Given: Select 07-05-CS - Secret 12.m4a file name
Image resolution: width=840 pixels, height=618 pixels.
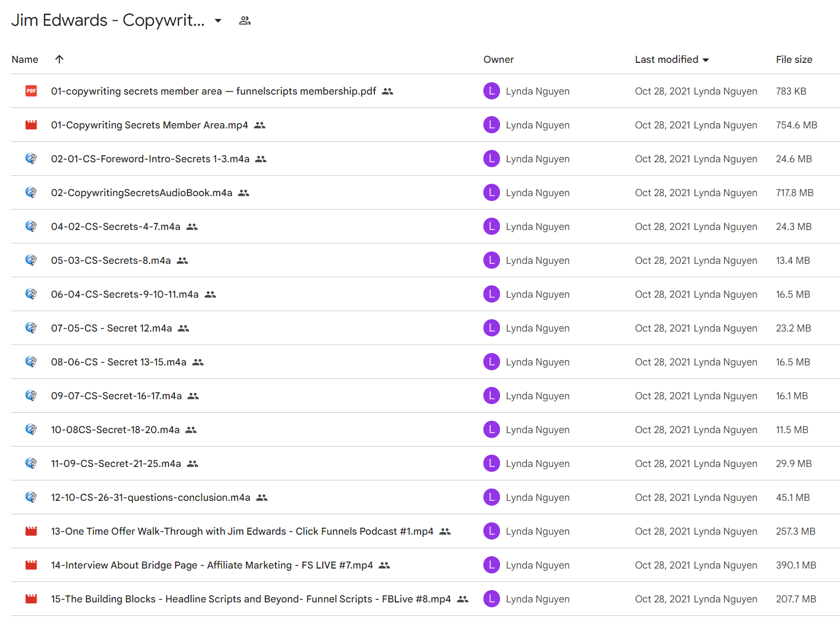Looking at the screenshot, I should 111,328.
